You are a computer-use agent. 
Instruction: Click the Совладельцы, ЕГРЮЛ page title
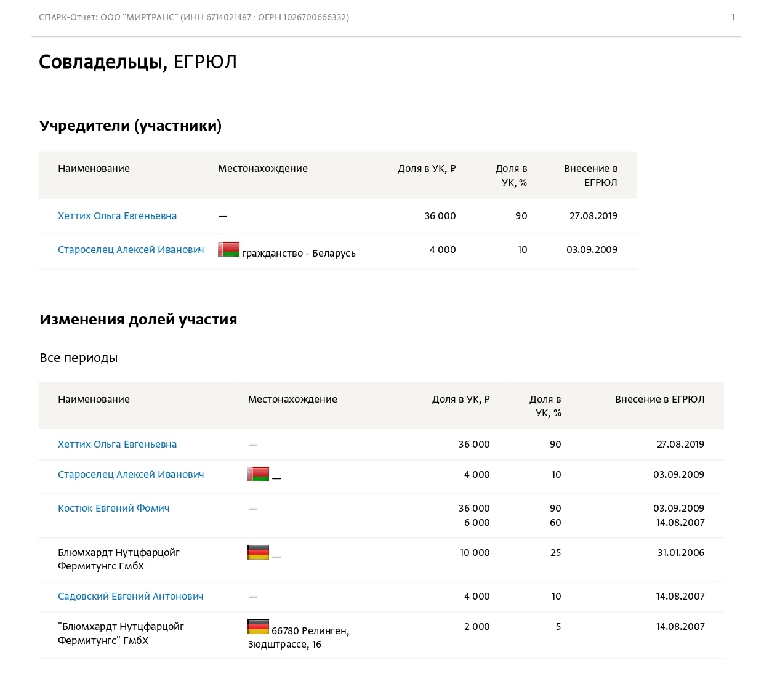coord(138,62)
